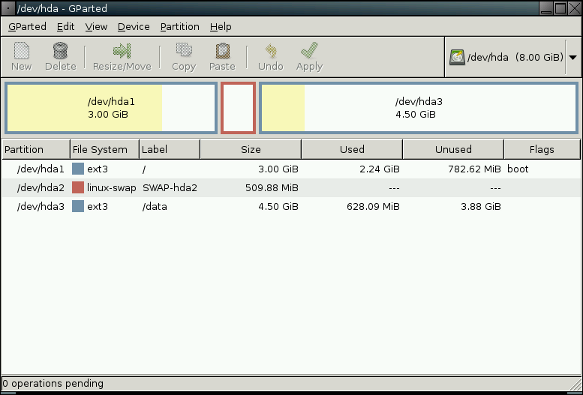Viewport: 583px width, 395px height.
Task: Select the /dev/hda1 row in the list
Action: (291, 169)
